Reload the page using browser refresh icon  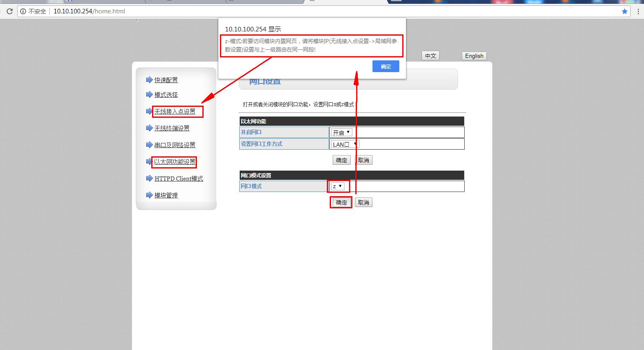[x=10, y=11]
